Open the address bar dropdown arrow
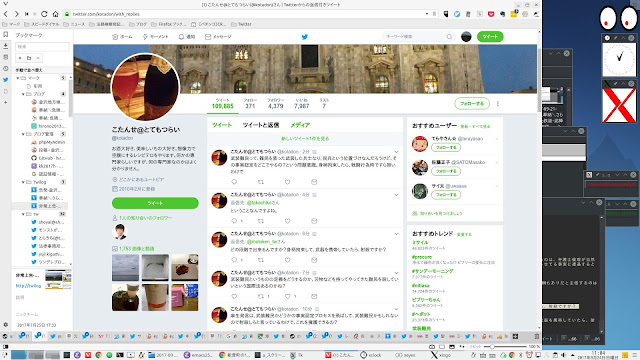 click(x=427, y=14)
